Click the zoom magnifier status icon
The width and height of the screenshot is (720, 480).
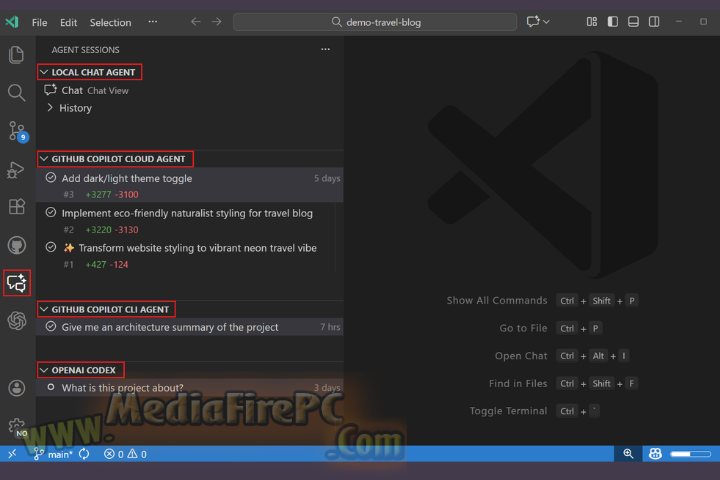point(628,454)
